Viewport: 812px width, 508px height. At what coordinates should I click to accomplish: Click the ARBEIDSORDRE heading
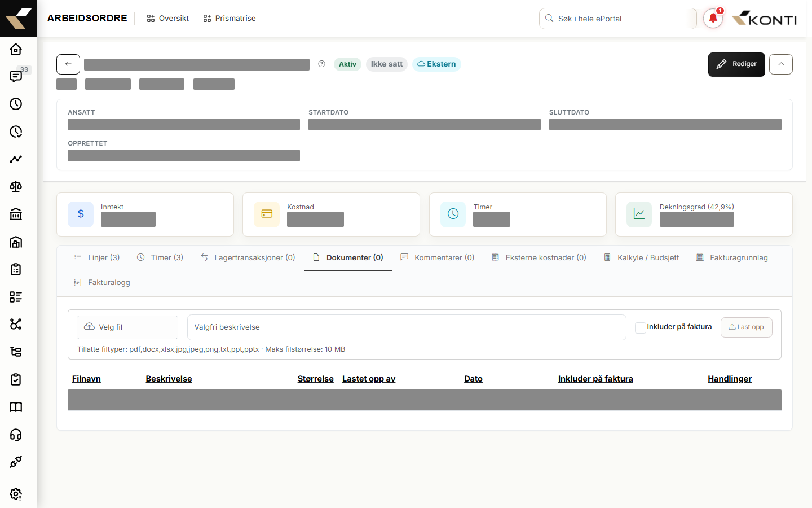point(87,19)
